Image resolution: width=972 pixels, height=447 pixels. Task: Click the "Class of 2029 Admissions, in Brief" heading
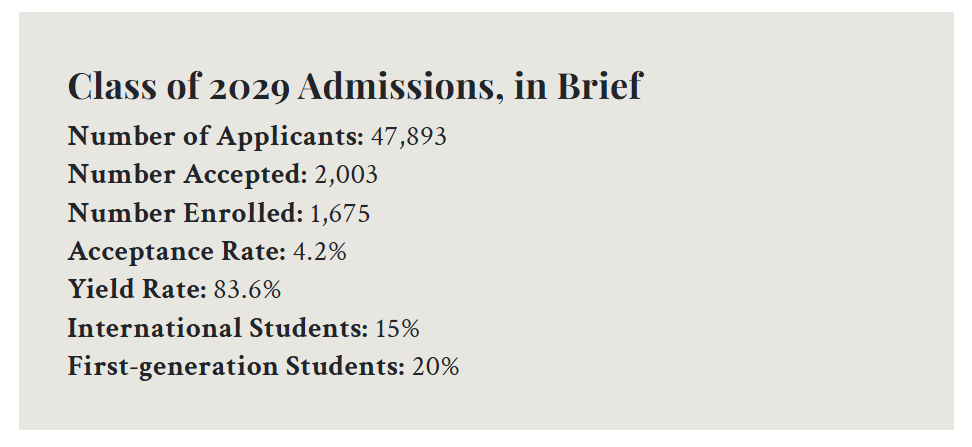click(x=354, y=87)
